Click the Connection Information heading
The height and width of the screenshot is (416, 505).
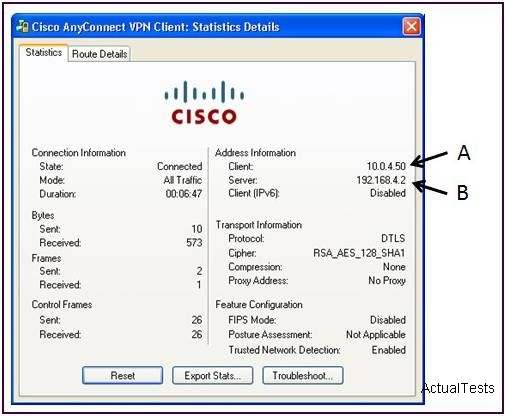[79, 153]
